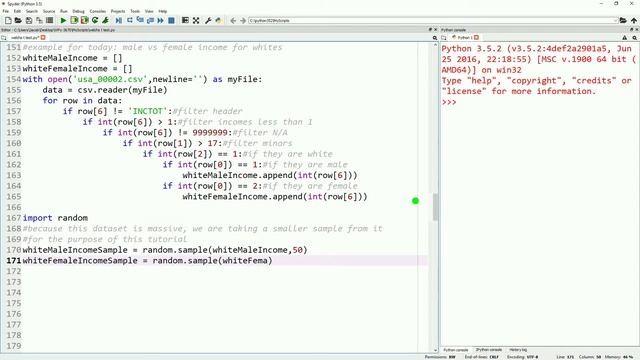Open the Tools menu

(x=135, y=11)
